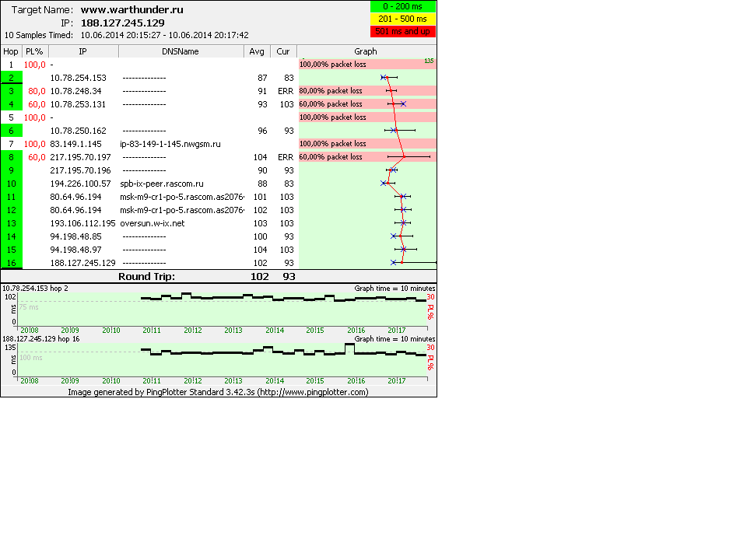Click DNS name ip-83-149-1-145.nwgsm.ru

[x=170, y=144]
